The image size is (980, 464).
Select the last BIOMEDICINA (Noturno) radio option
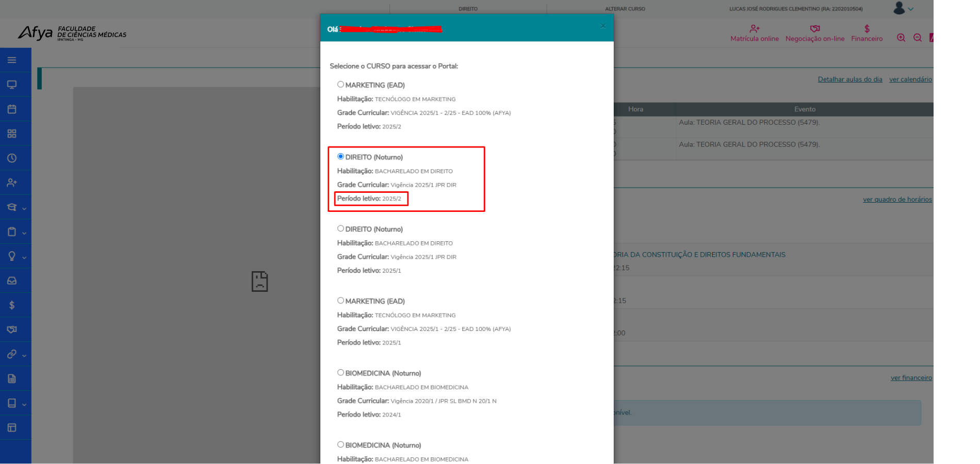340,444
